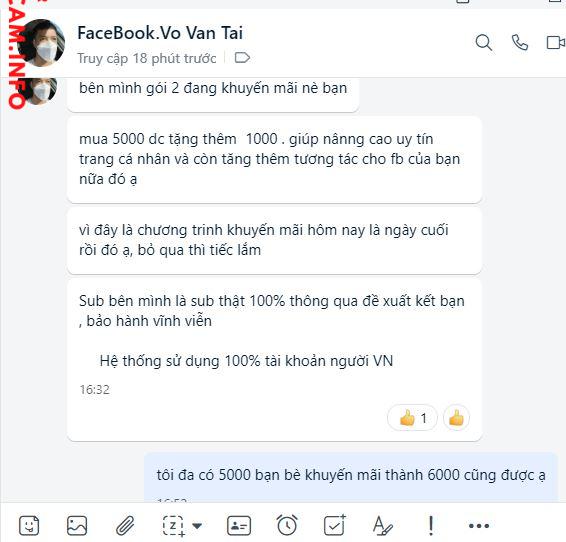This screenshot has width=566, height=542.
Task: Send a contact card icon
Action: click(x=239, y=526)
